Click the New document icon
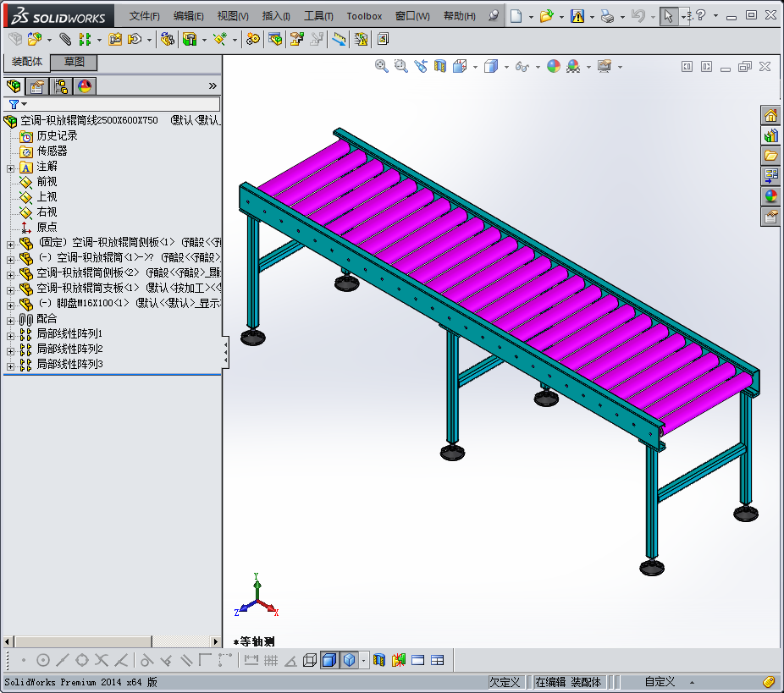784x693 pixels. coord(516,16)
